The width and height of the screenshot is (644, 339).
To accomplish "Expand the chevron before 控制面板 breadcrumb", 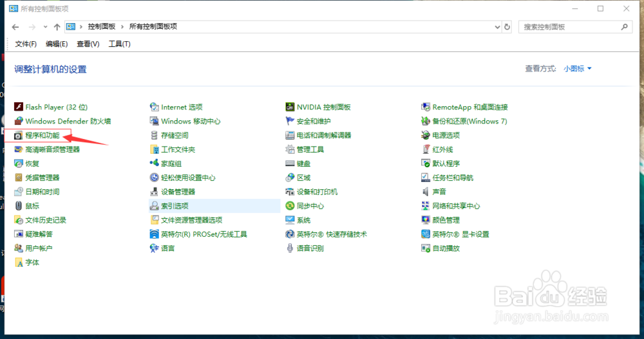I will coord(81,26).
